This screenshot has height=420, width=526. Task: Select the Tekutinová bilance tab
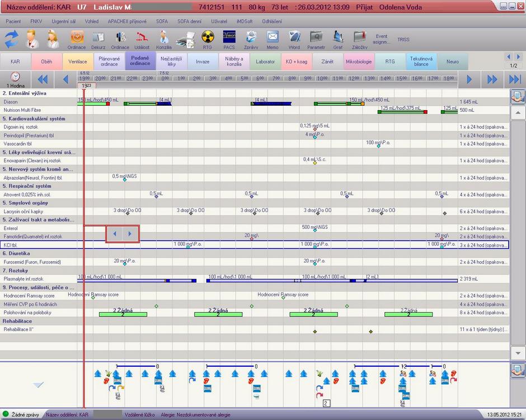[421, 62]
